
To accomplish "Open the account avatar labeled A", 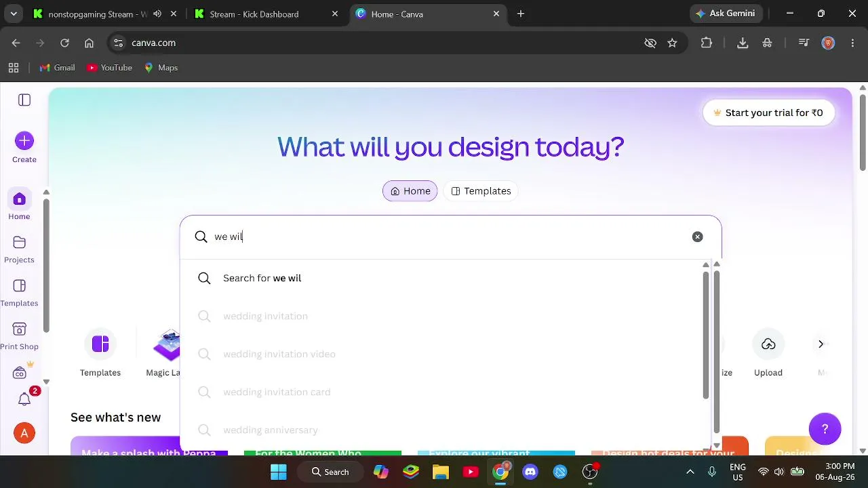I will tap(24, 433).
